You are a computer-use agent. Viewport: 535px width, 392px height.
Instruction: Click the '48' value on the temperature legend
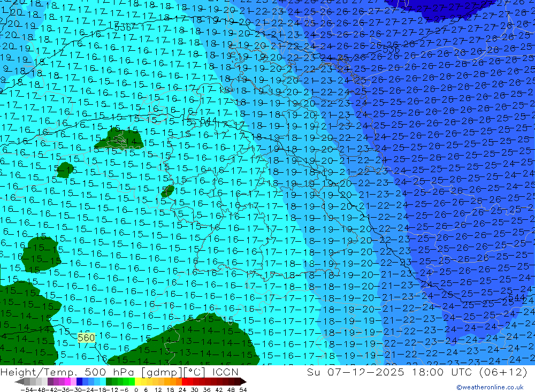coord(231,390)
